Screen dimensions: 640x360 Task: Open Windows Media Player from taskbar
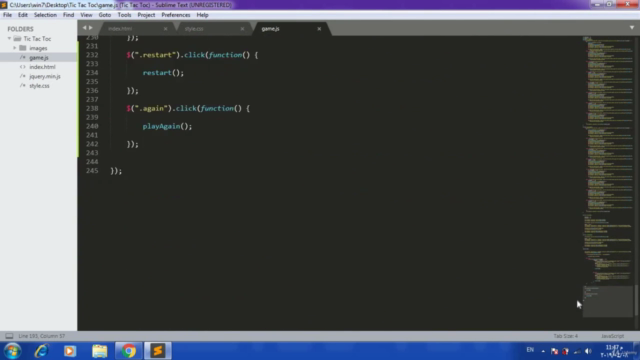[x=70, y=351]
